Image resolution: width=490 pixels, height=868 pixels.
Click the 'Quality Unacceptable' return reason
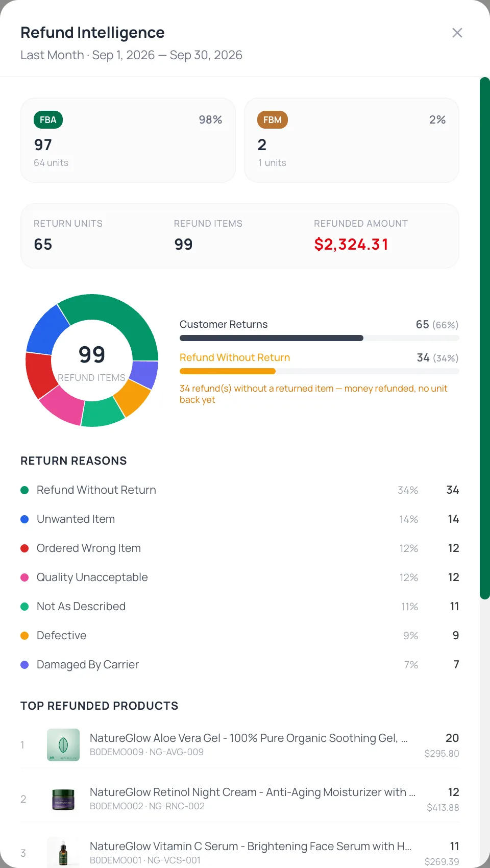[x=92, y=577]
